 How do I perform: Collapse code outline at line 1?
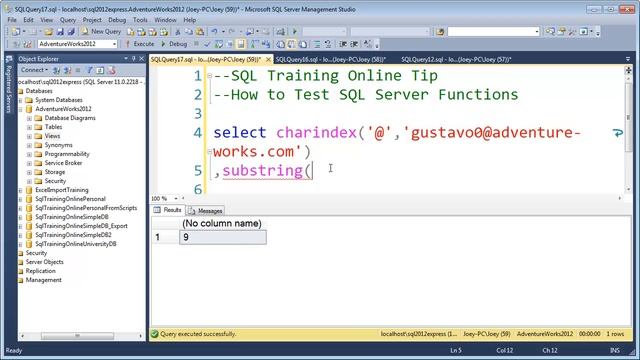coord(209,76)
